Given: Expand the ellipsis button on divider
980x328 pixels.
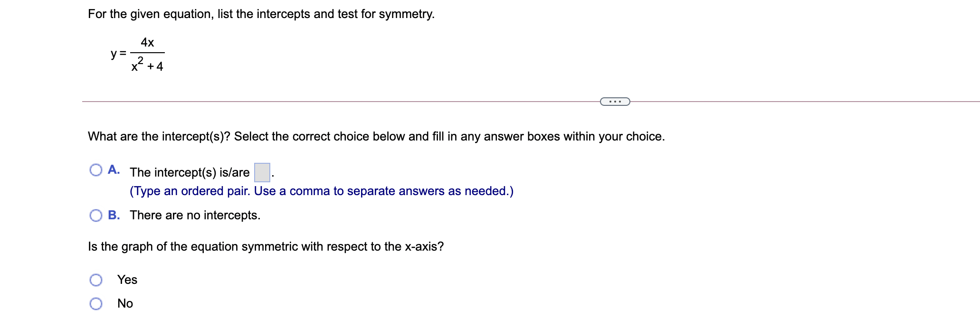Looking at the screenshot, I should [x=615, y=102].
